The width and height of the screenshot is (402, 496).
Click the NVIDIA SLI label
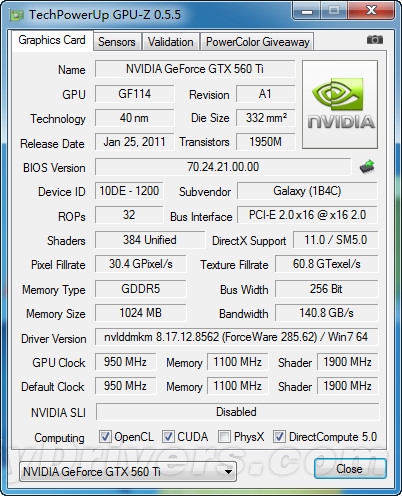click(x=58, y=413)
